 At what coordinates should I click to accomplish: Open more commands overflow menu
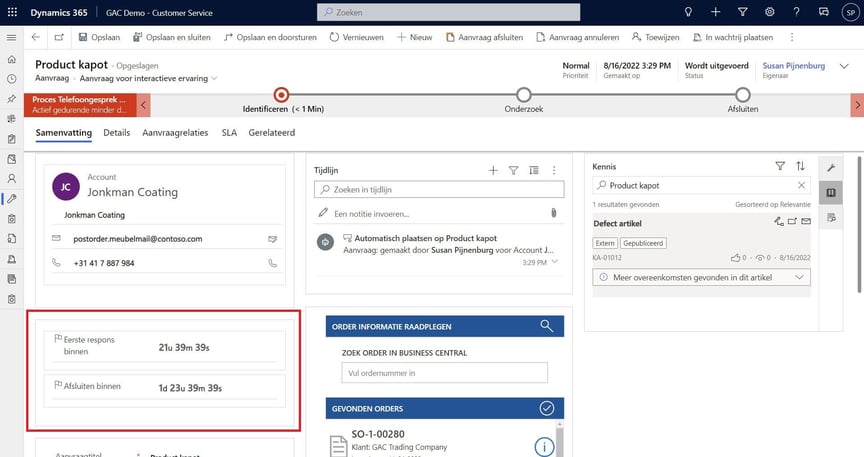click(x=792, y=37)
